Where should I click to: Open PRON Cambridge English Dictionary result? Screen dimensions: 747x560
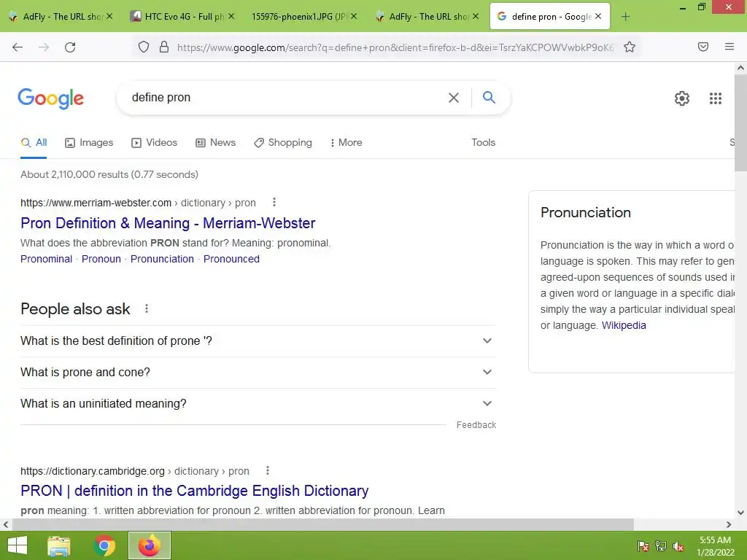[x=194, y=491]
